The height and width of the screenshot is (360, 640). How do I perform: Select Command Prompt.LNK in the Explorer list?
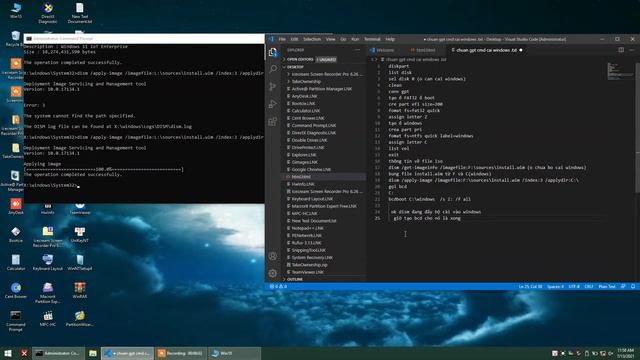point(325,125)
